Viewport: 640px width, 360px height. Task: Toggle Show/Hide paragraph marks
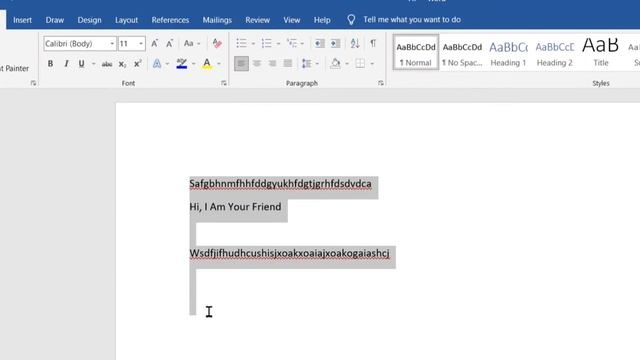tap(373, 43)
